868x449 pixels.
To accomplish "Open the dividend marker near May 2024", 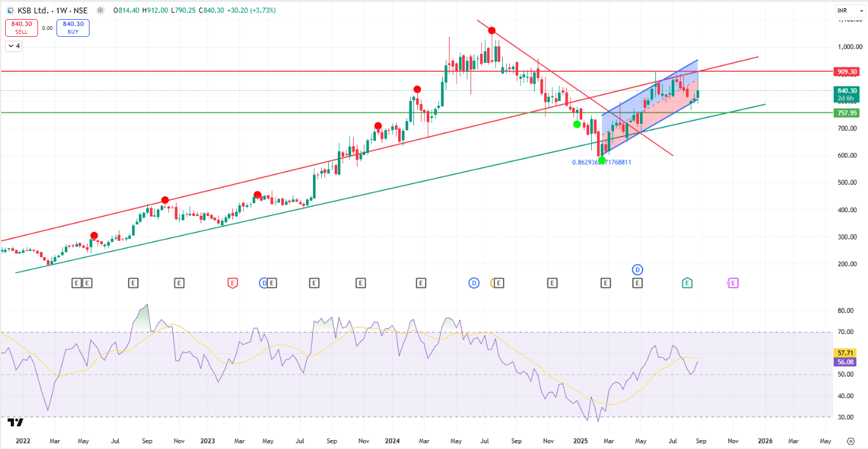I will click(474, 283).
